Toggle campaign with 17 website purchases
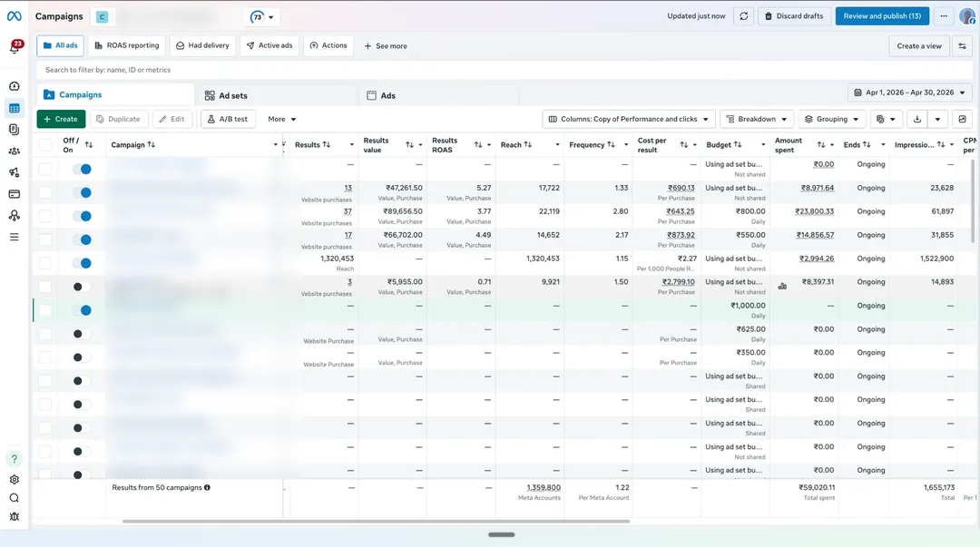Viewport: 980px width, 547px height. tap(82, 239)
